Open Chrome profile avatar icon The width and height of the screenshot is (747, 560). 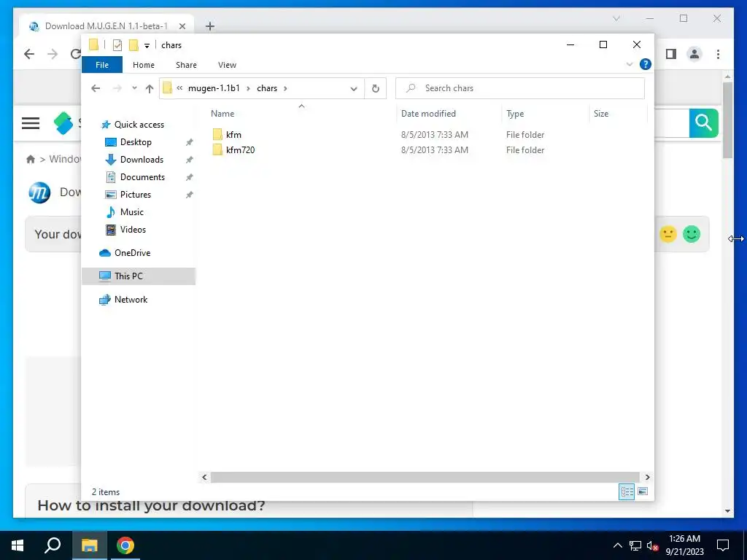[x=694, y=54]
